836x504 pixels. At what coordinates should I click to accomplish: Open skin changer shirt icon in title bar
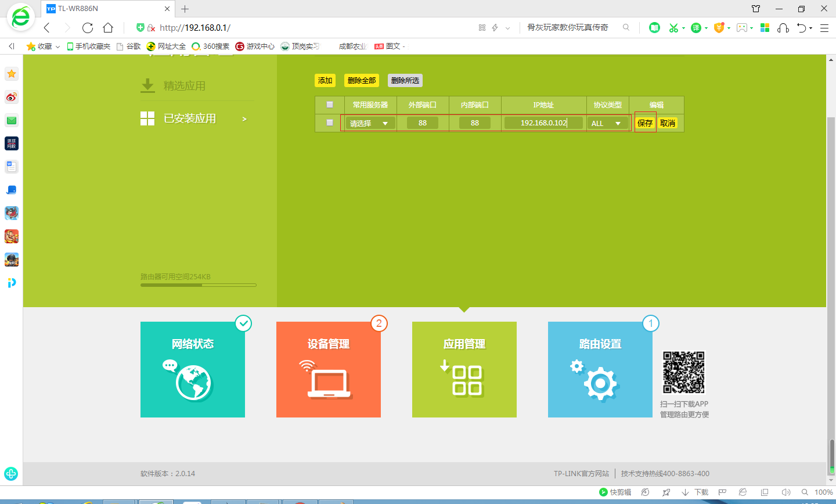tap(756, 9)
